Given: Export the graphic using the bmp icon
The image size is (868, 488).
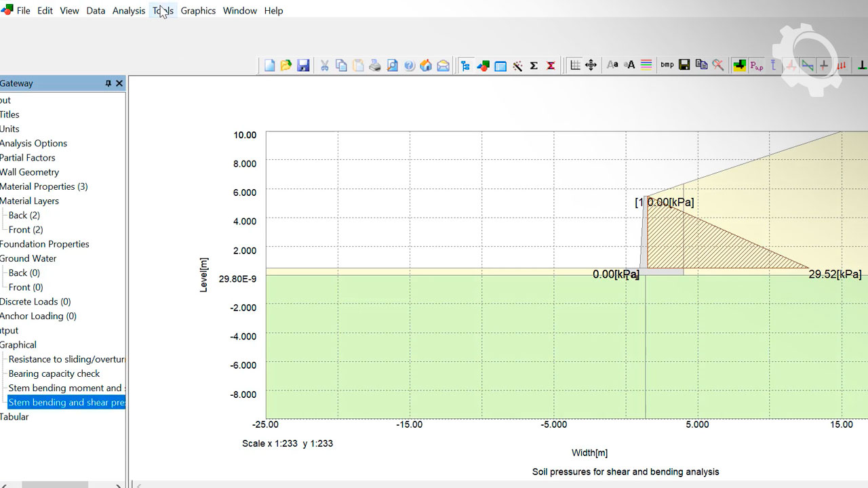Looking at the screenshot, I should tap(667, 65).
